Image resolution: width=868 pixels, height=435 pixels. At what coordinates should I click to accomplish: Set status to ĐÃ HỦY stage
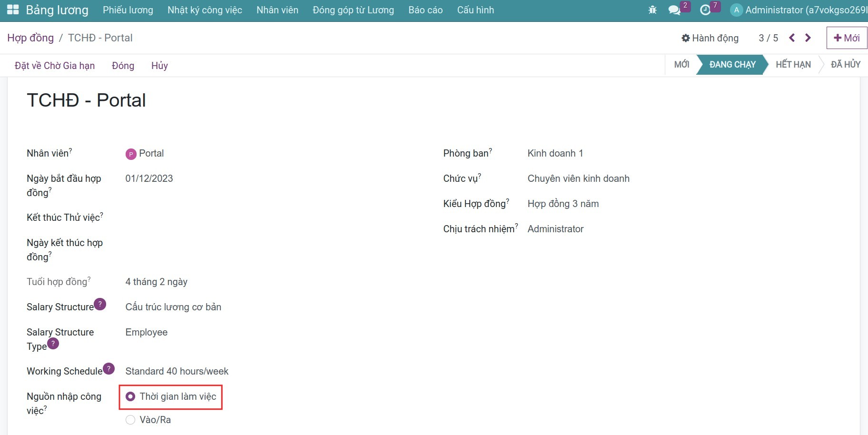coord(846,64)
